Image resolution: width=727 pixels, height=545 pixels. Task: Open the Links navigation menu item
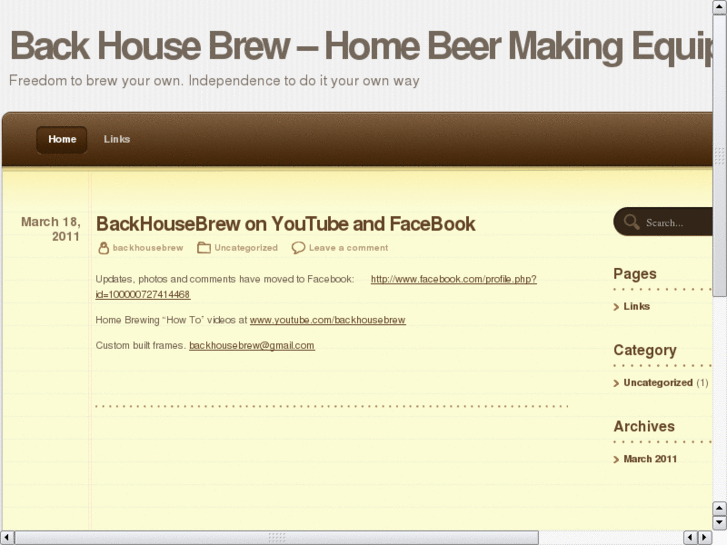tap(117, 139)
